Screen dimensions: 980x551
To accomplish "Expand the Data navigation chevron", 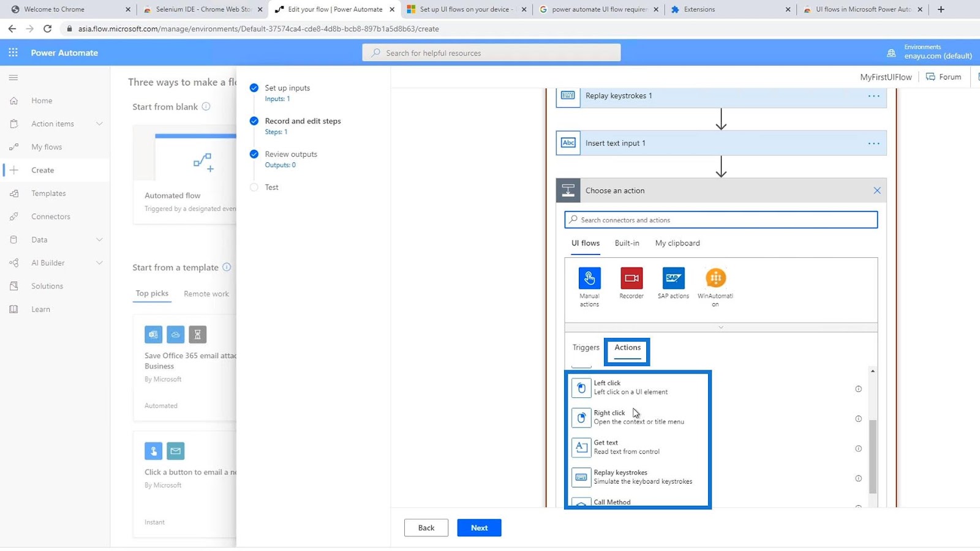I will point(99,240).
